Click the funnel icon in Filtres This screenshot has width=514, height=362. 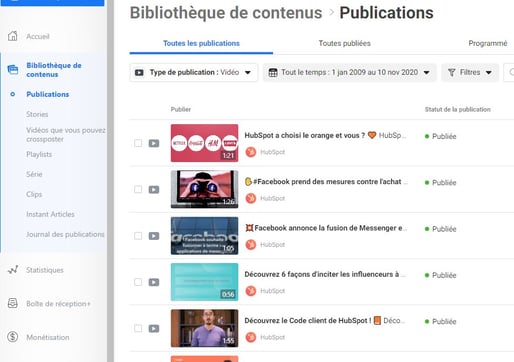pyautogui.click(x=451, y=72)
